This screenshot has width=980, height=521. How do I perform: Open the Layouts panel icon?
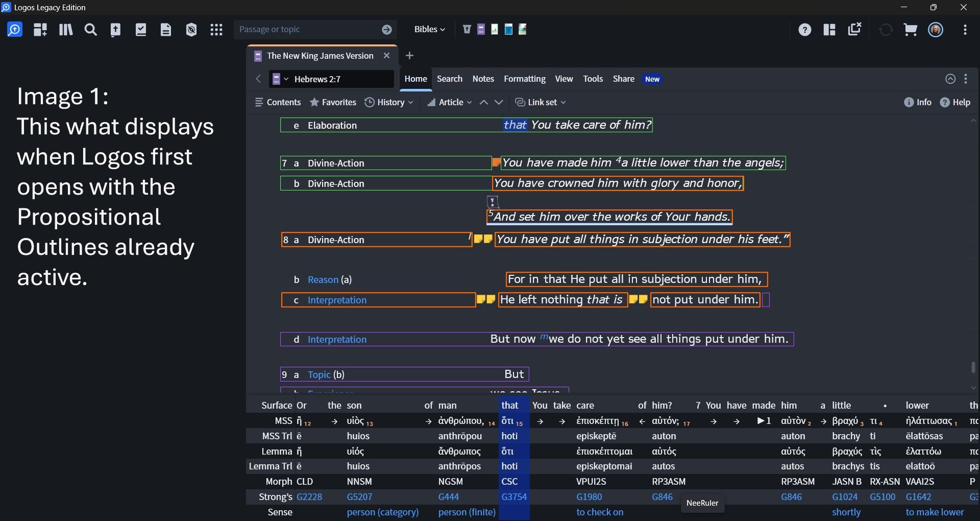pos(829,30)
